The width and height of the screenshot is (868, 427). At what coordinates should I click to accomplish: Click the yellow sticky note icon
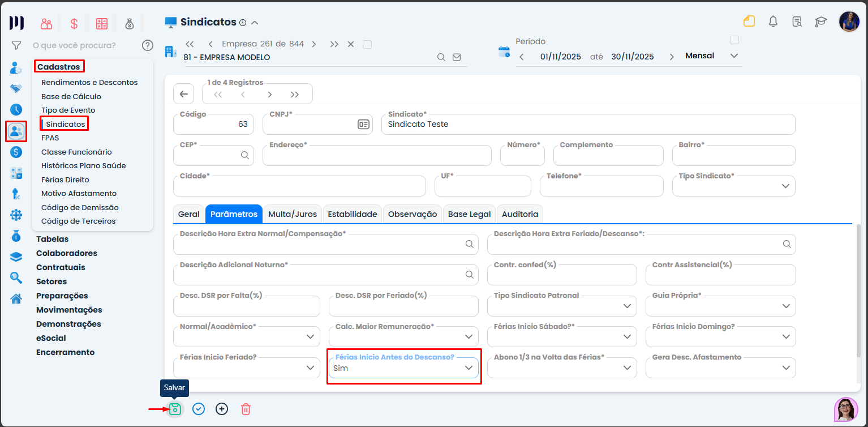tap(749, 22)
